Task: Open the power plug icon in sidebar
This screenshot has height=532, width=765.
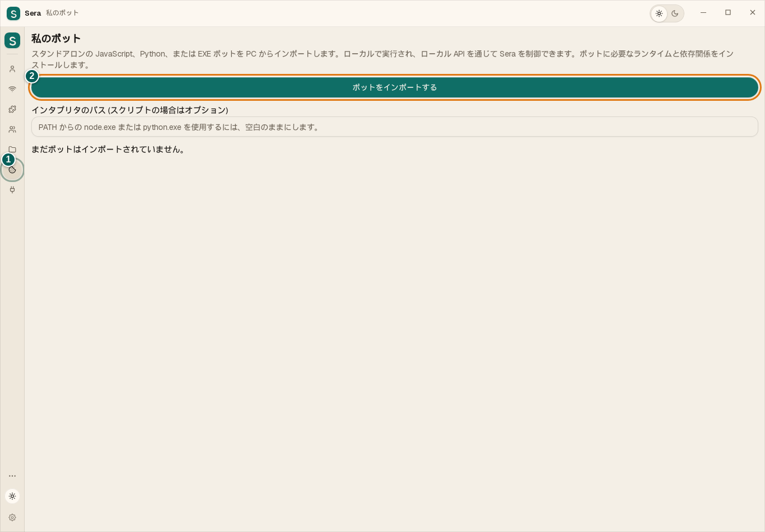Action: (12, 190)
